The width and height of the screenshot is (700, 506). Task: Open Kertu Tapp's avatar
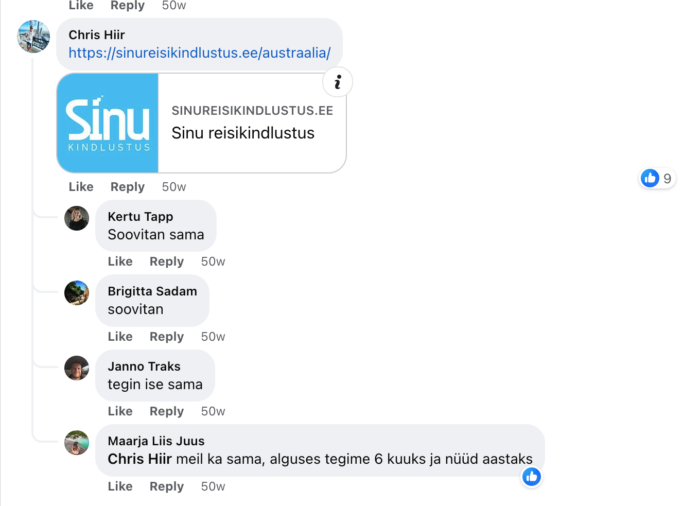pyautogui.click(x=77, y=218)
